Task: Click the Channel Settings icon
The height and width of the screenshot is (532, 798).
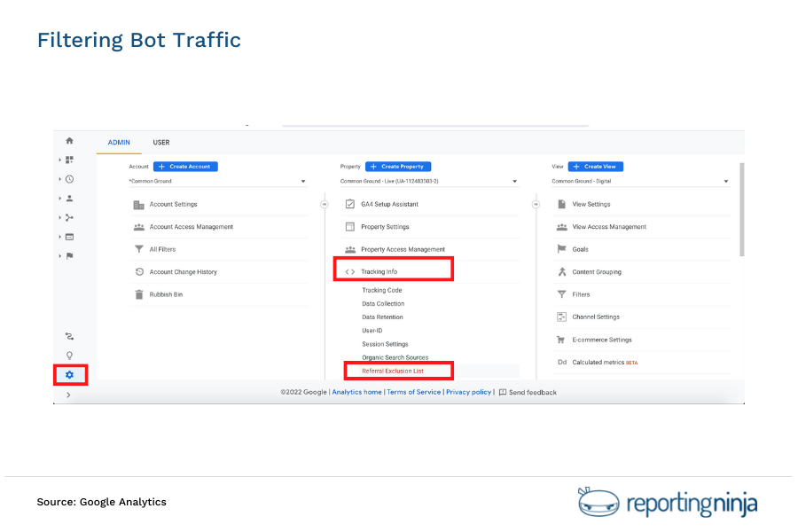Action: point(562,317)
